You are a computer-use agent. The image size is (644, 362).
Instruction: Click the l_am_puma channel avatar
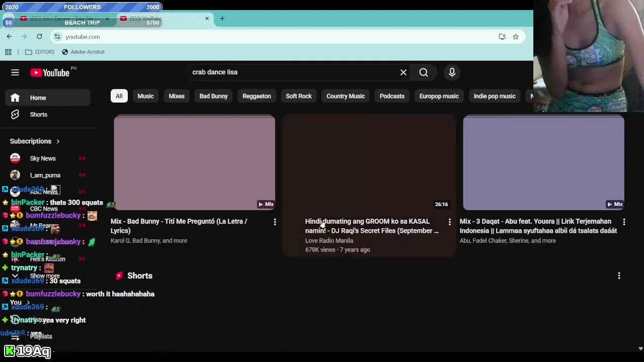15,175
